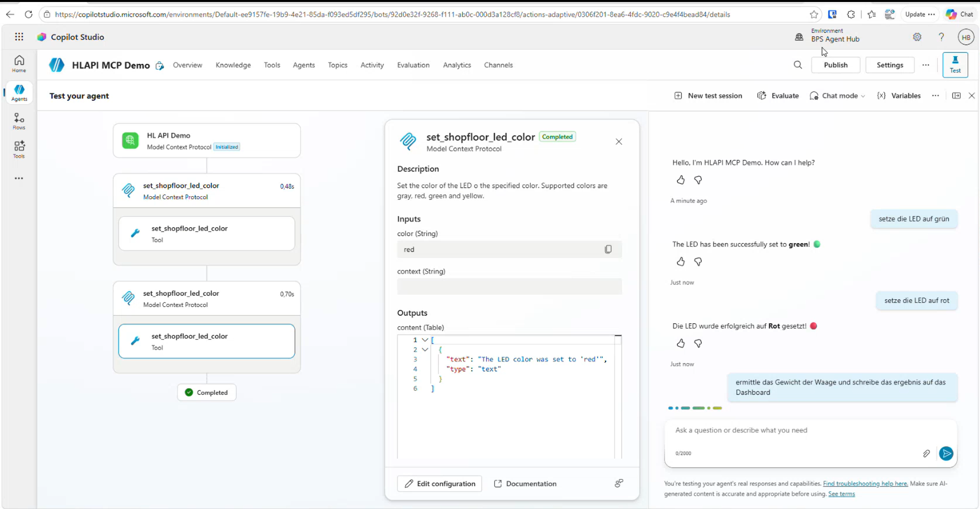
Task: Thumbs up the Rot gesetzt response
Action: (680, 343)
